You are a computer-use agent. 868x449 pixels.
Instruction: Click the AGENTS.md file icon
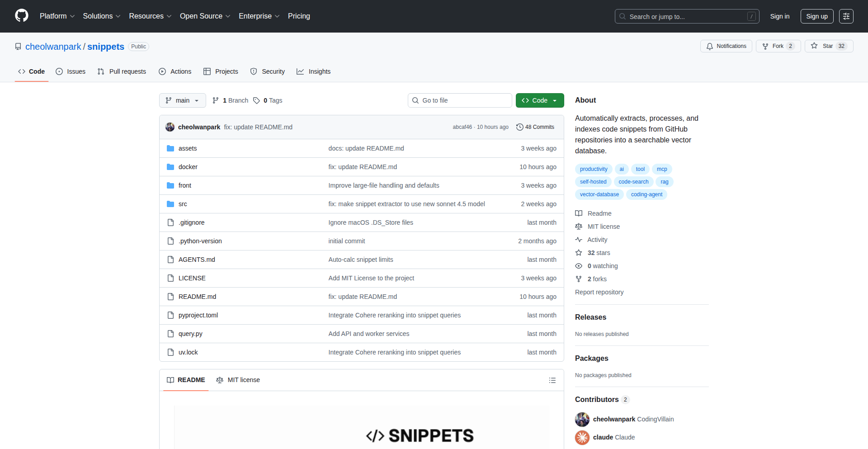tap(170, 260)
